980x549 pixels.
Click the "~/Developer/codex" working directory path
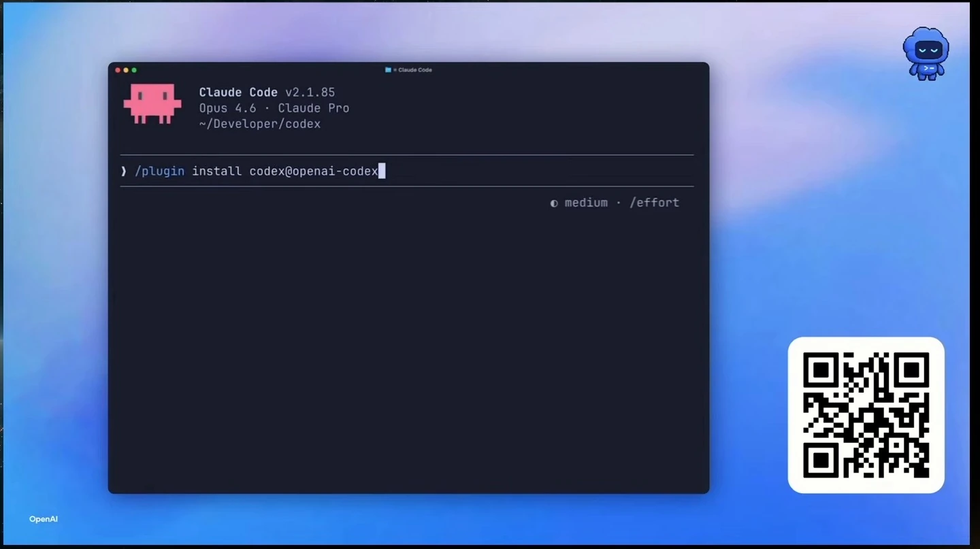point(259,124)
